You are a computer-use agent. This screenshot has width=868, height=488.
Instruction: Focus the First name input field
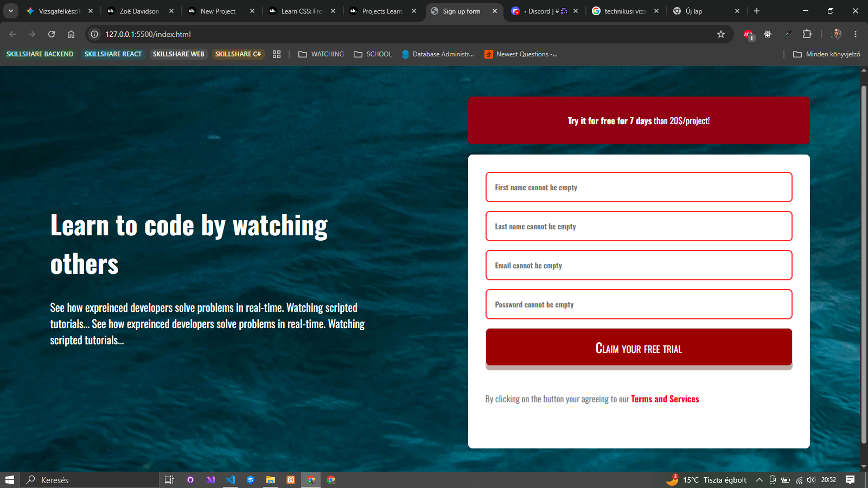(639, 187)
